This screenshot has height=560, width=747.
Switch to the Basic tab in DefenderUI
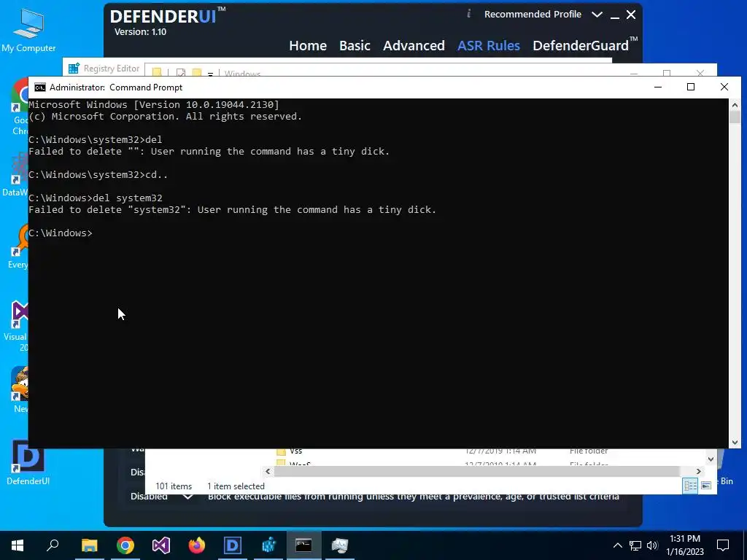[x=355, y=46]
